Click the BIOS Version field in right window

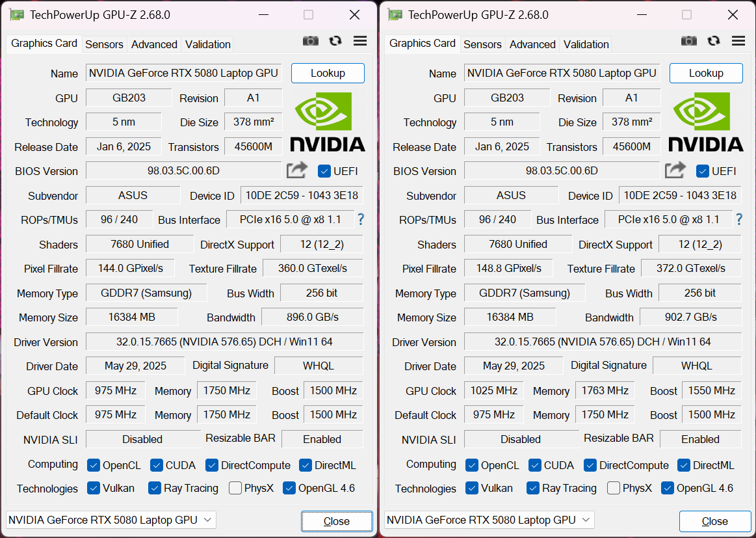(562, 171)
